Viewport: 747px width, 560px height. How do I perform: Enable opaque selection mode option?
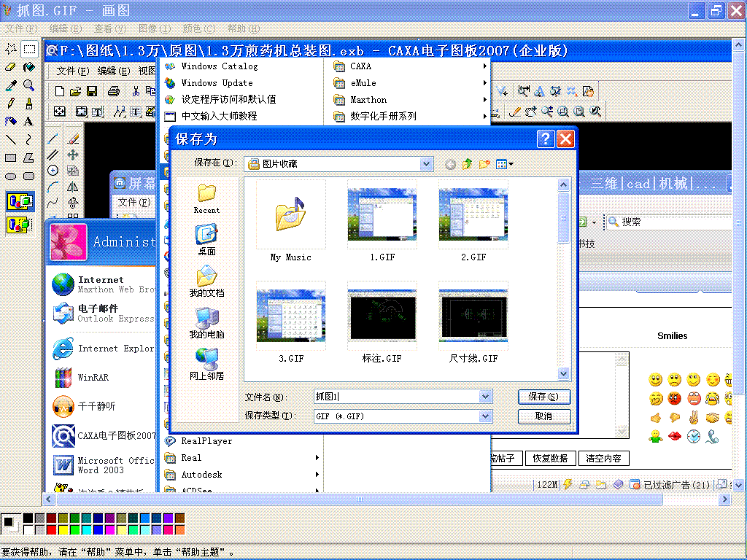[20, 201]
